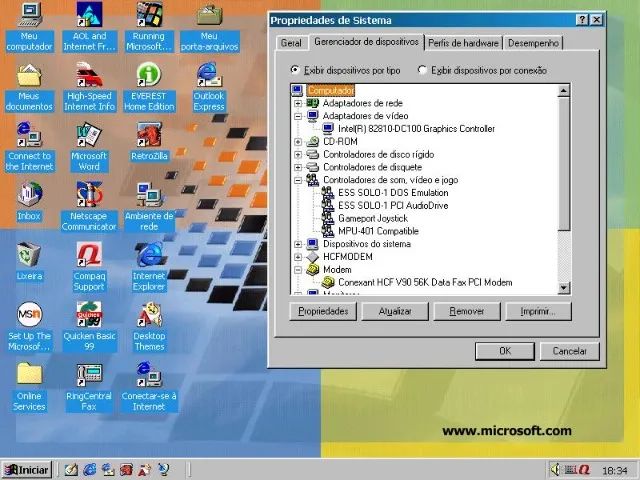Screen dimensions: 640x480
Task: Select MPU-401 Compatible device
Action: point(378,231)
